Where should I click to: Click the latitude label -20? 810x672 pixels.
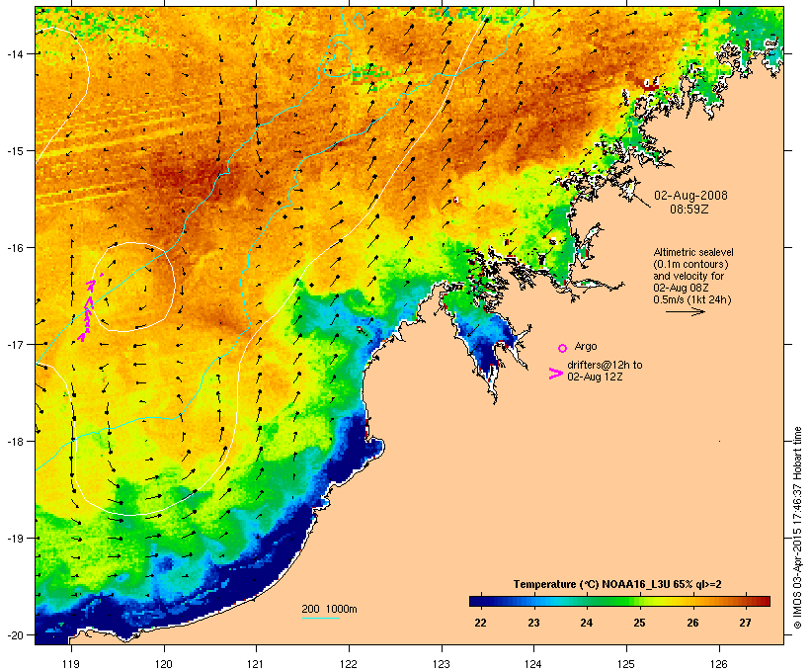(x=15, y=635)
